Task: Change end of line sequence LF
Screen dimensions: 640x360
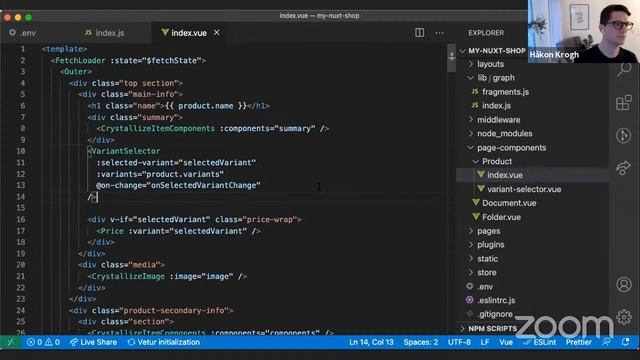Action: [484, 342]
